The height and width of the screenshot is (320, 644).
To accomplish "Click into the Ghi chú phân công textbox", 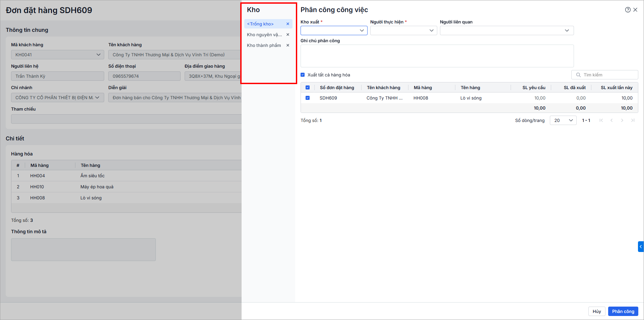I will click(x=437, y=56).
